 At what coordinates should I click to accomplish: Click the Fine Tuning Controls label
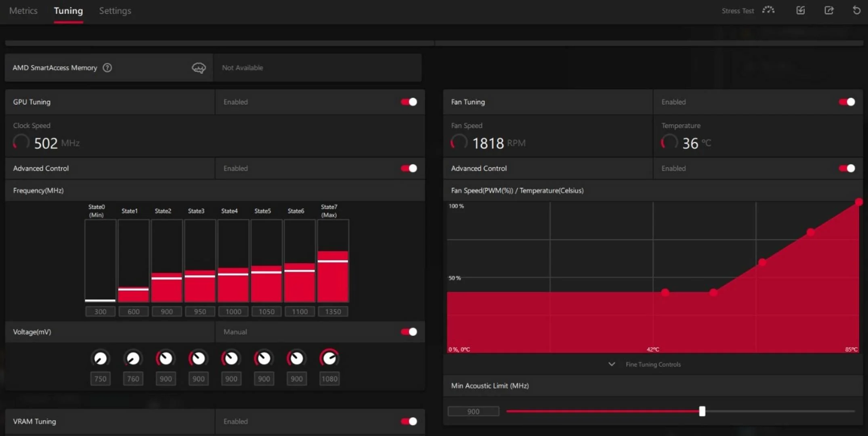[x=653, y=365]
